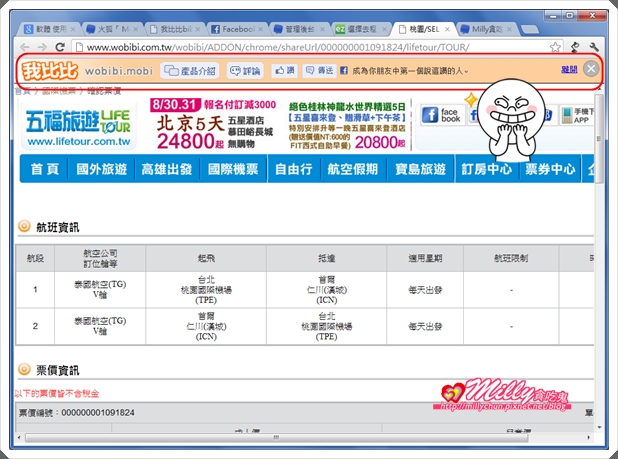Open the 產品介紹 button
Image resolution: width=618 pixels, height=459 pixels.
click(190, 71)
